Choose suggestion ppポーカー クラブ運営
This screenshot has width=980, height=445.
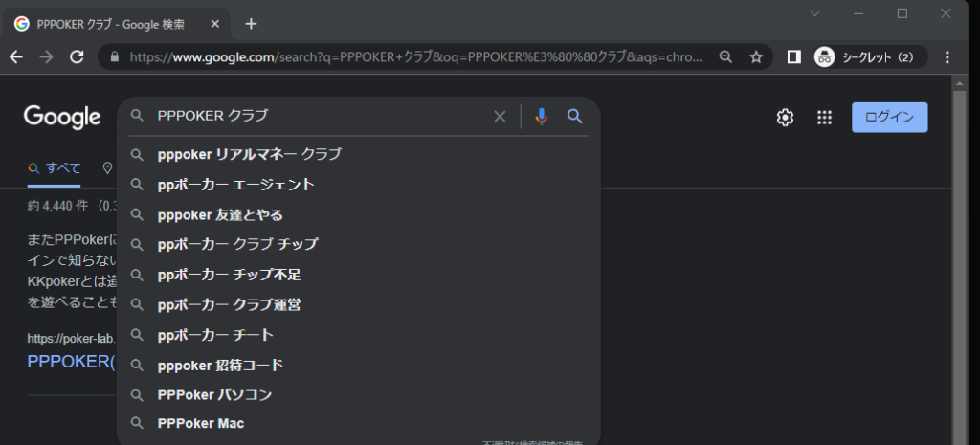click(359, 305)
